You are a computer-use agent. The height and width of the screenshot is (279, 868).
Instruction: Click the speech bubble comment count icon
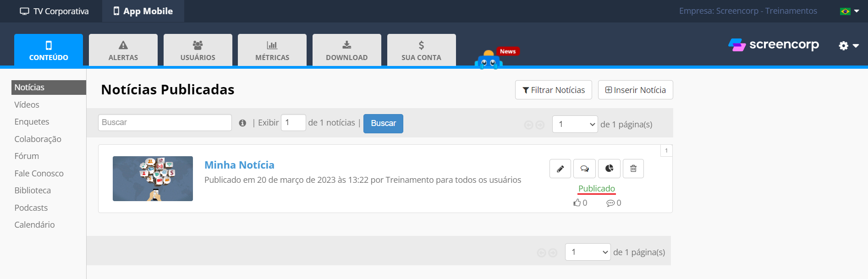click(x=610, y=203)
